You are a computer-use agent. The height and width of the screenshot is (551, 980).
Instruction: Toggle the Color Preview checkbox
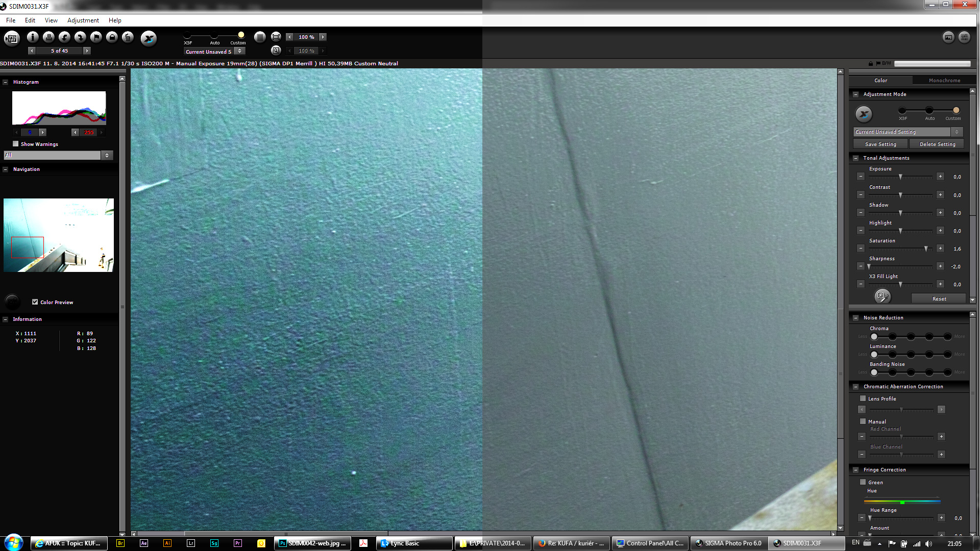point(35,302)
